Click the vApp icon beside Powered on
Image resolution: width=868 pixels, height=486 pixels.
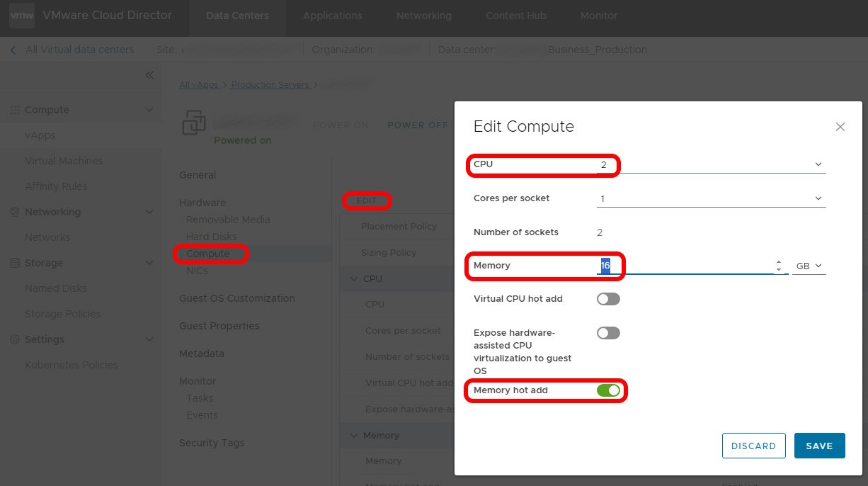[194, 123]
